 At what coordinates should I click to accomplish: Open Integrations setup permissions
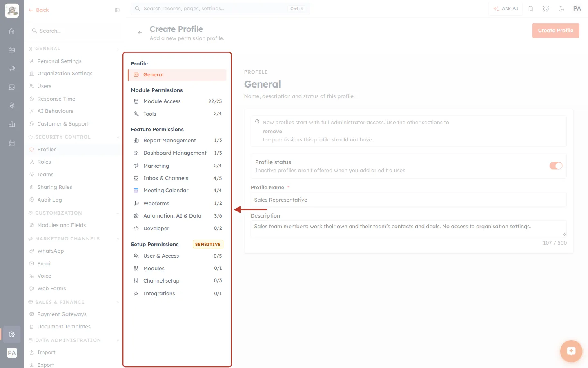coord(177,294)
